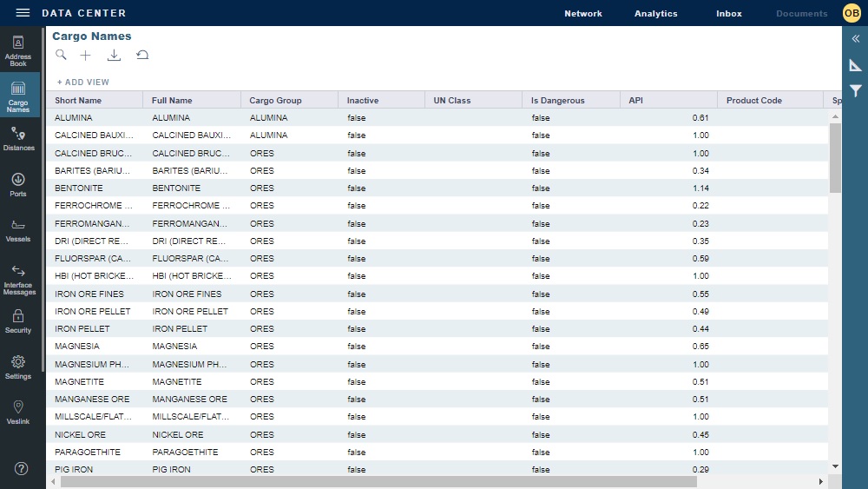The width and height of the screenshot is (868, 489).
Task: Click the search magnifier icon
Action: point(61,55)
